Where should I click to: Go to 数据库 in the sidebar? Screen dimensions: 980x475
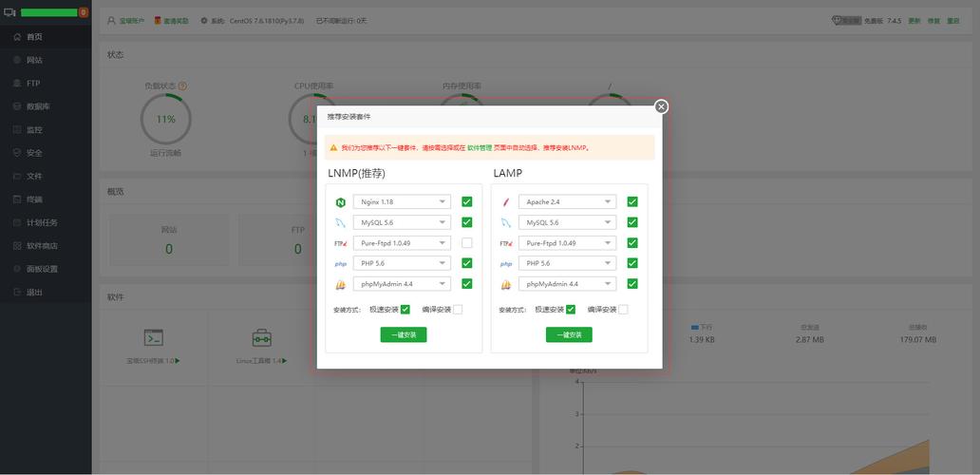[x=38, y=106]
